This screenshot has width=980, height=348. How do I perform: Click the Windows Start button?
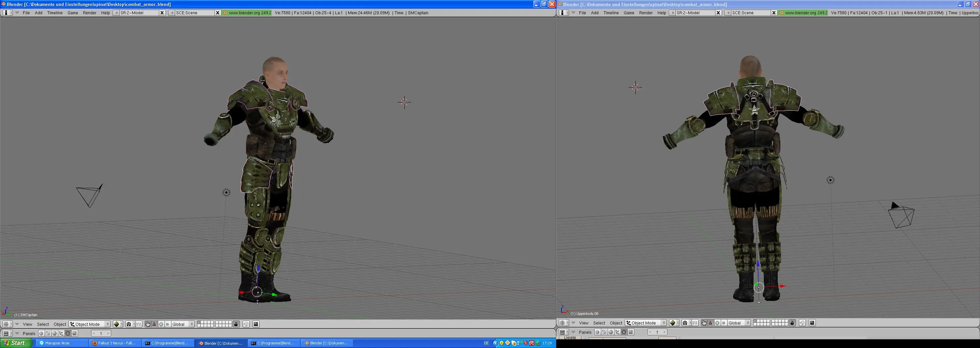(16, 343)
